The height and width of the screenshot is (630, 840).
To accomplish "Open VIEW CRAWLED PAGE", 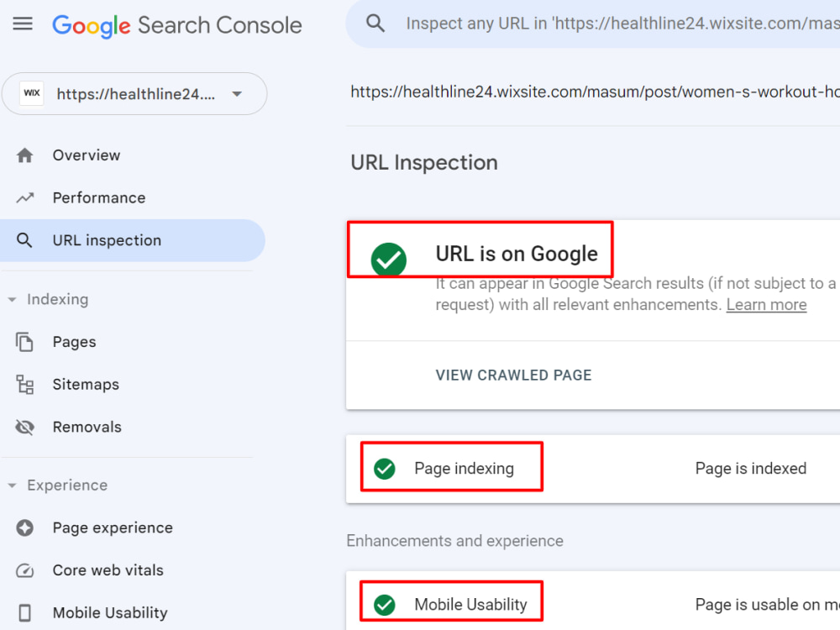I will pyautogui.click(x=513, y=375).
